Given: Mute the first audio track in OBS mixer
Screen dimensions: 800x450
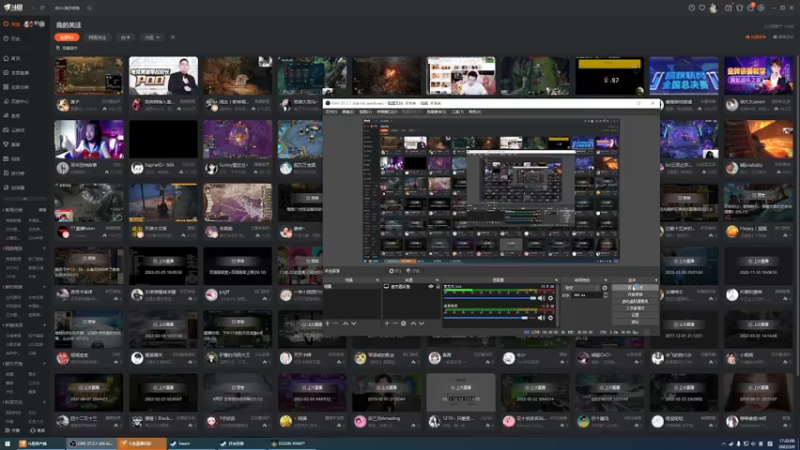Looking at the screenshot, I should (x=541, y=298).
